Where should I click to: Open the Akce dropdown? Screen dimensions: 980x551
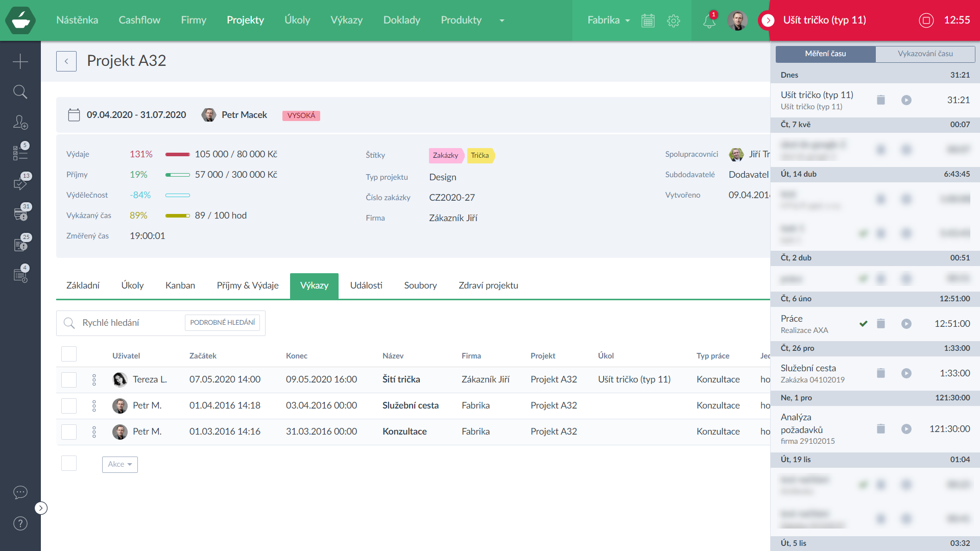[120, 464]
